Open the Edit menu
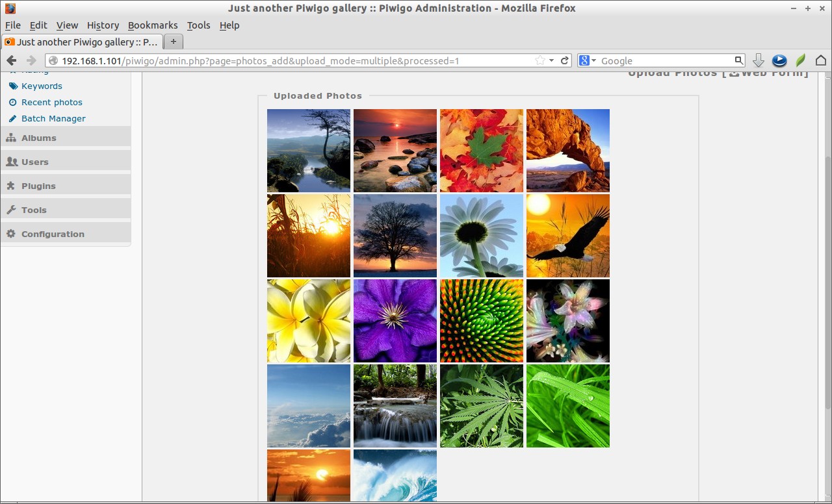This screenshot has width=832, height=504. pyautogui.click(x=38, y=25)
